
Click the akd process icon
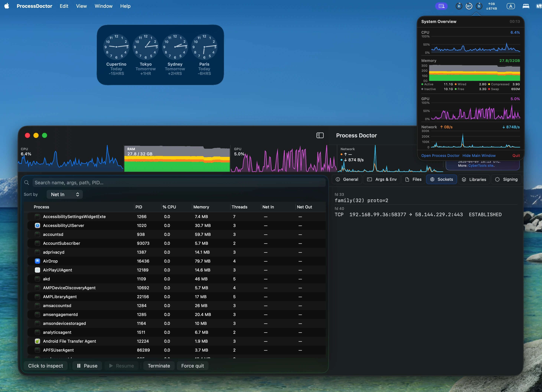pyautogui.click(x=37, y=279)
